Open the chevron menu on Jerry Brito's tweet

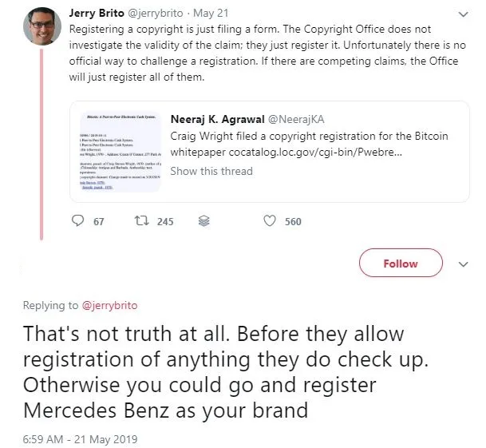click(x=464, y=14)
